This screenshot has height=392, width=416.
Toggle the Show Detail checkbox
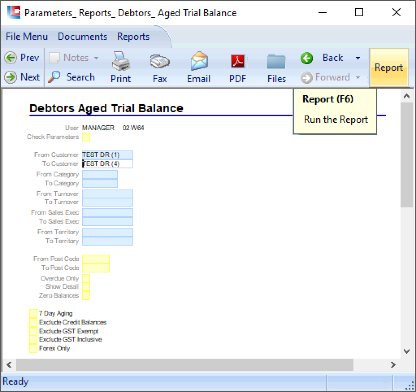pos(86,287)
